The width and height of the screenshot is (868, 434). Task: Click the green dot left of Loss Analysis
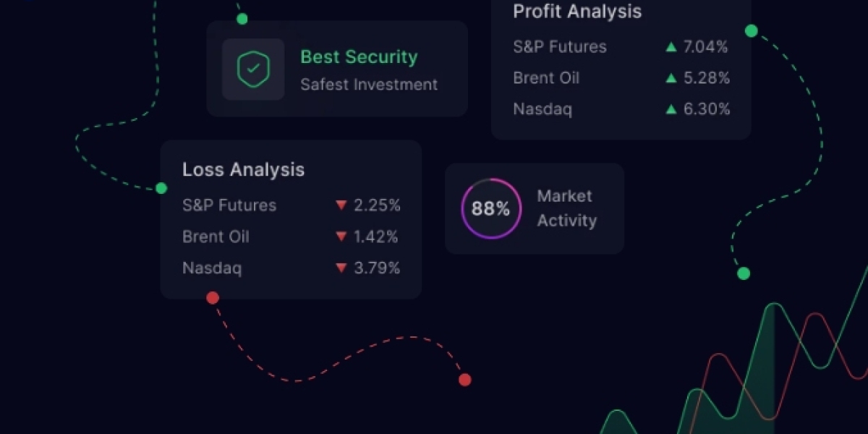[x=161, y=188]
